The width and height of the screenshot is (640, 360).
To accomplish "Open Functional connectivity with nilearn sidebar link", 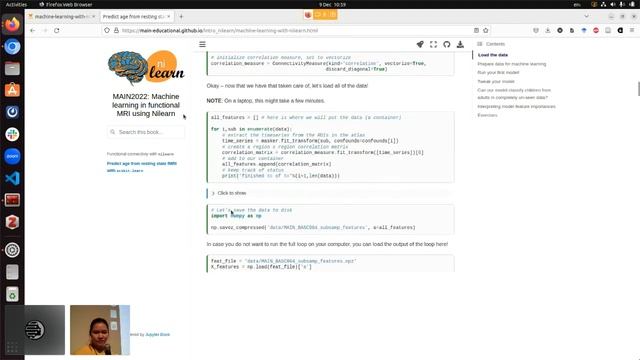I will [140, 154].
